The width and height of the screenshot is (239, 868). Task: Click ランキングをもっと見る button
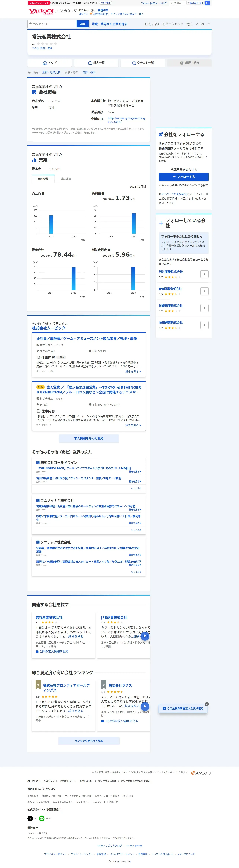click(89, 741)
